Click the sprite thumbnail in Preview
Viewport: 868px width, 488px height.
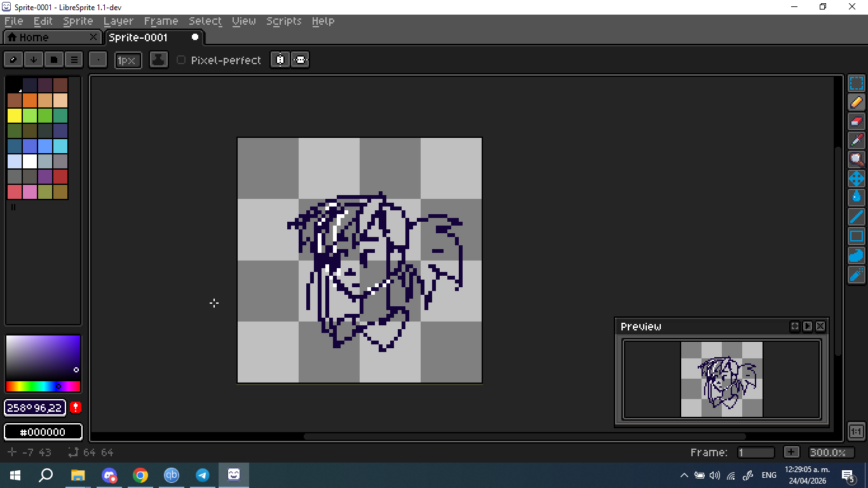[722, 379]
